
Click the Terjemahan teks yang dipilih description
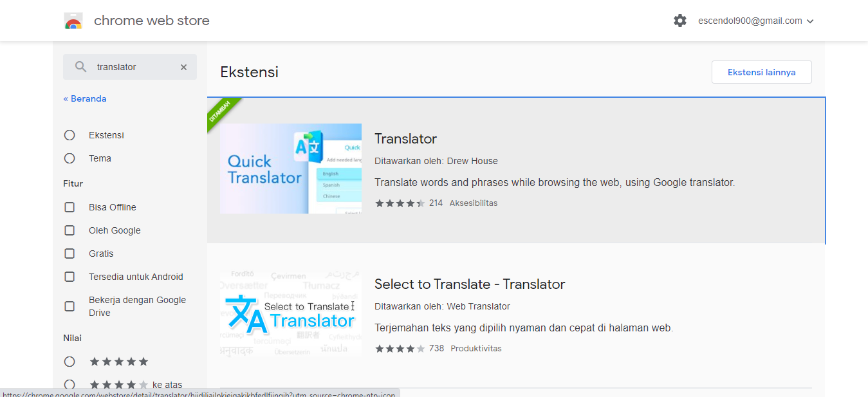point(524,328)
